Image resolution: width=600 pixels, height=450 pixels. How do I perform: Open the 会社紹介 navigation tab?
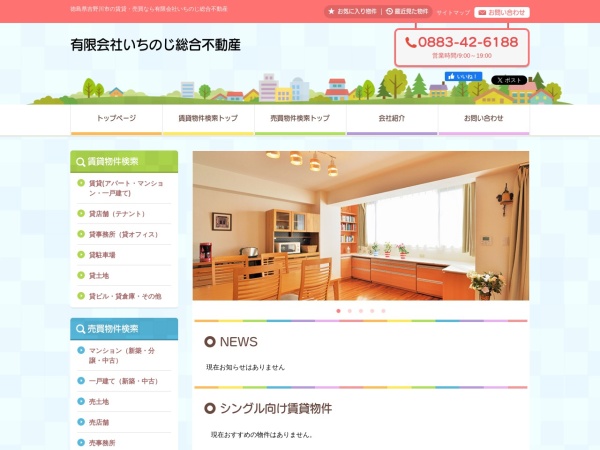(x=392, y=120)
